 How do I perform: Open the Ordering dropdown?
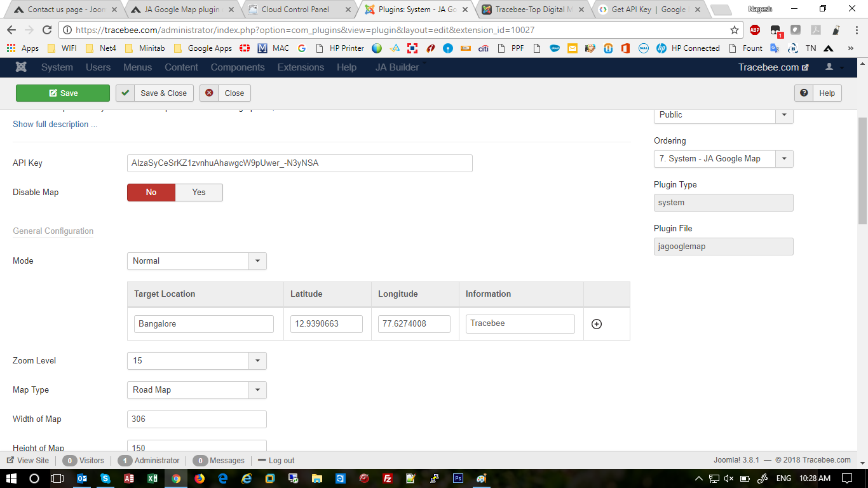coord(724,159)
